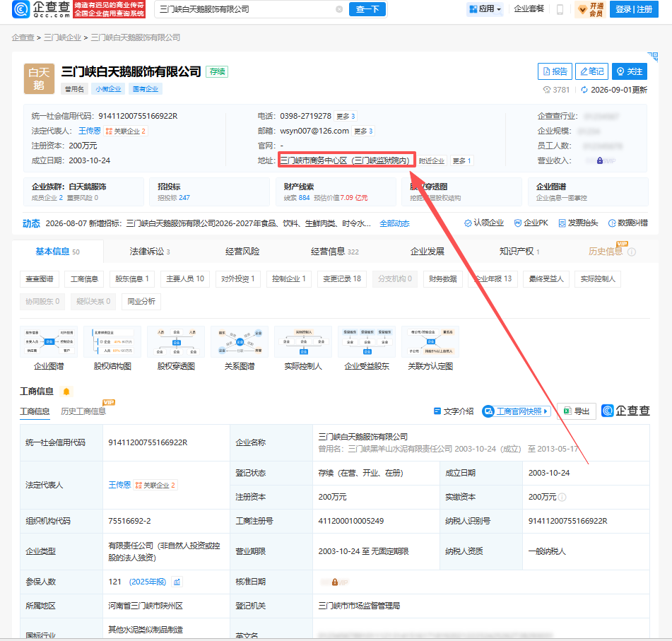Image resolution: width=672 pixels, height=641 pixels.
Task: Switch to the 历史信息 VIP tab
Action: point(606,252)
